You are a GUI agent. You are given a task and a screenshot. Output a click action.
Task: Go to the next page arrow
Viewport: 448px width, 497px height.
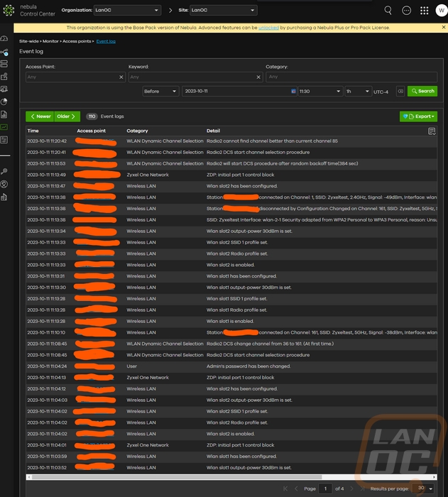[x=351, y=488]
